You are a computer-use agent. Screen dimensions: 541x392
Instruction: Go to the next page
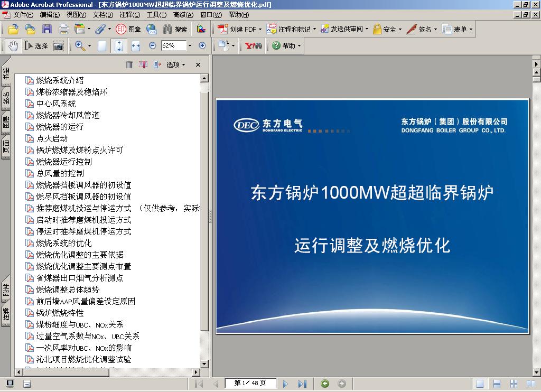(285, 384)
